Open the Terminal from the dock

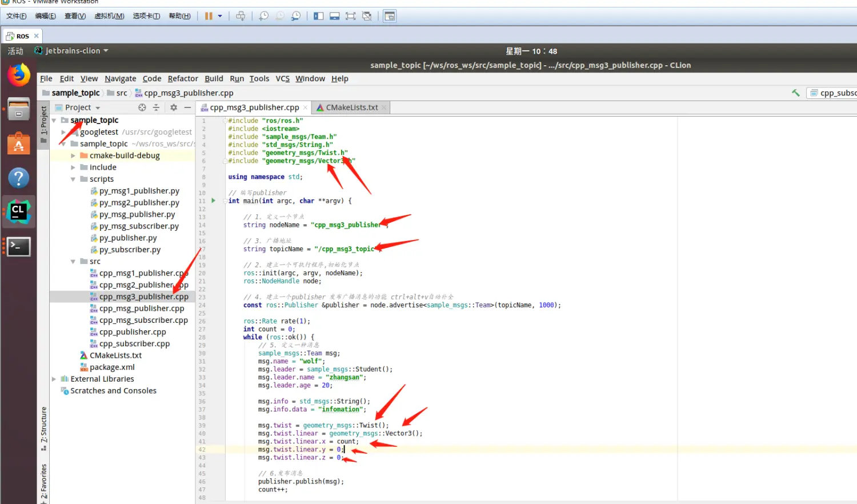point(18,246)
